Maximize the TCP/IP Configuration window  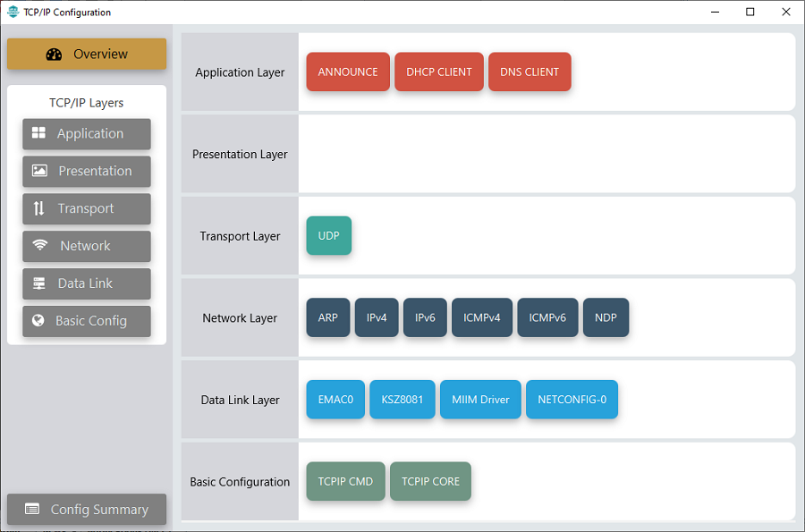[750, 12]
